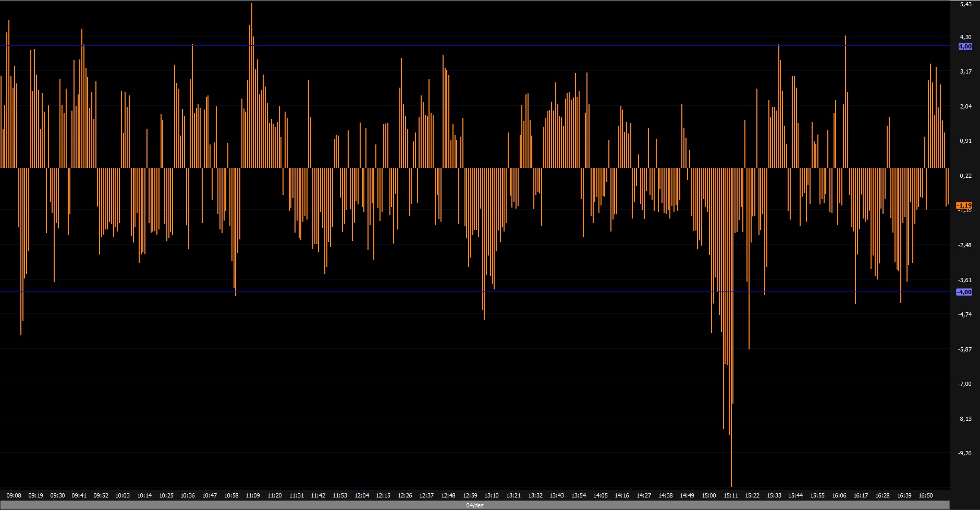The height and width of the screenshot is (510, 980).
Task: Click the 2,04 axis value
Action: (965, 106)
